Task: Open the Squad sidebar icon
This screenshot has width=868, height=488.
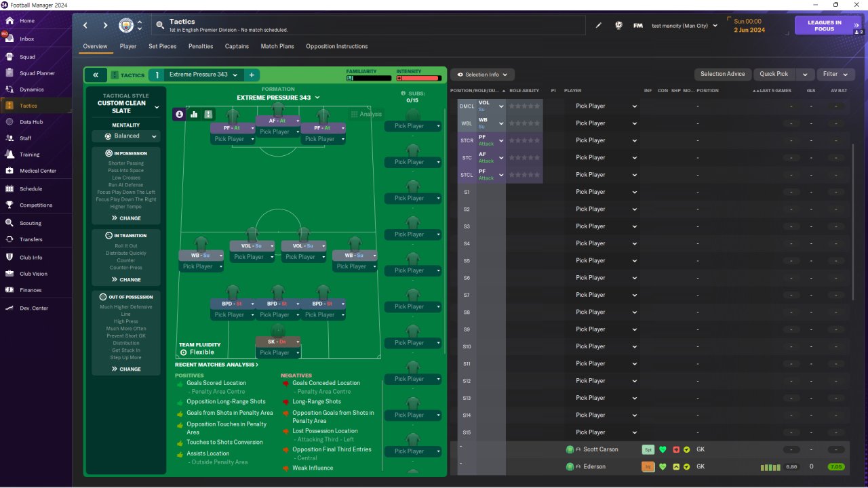Action: click(x=9, y=57)
